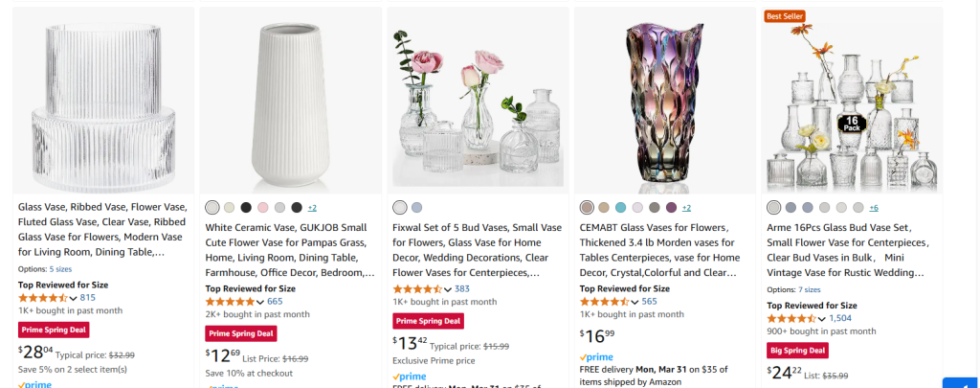
Task: Select the blue swatch for Fixwal bud vases
Action: click(416, 207)
